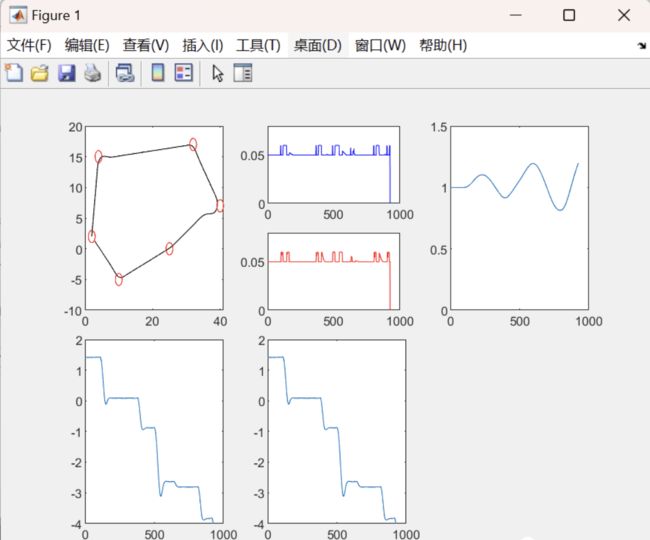
Task: Open the 编辑(E) menu
Action: coord(87,45)
